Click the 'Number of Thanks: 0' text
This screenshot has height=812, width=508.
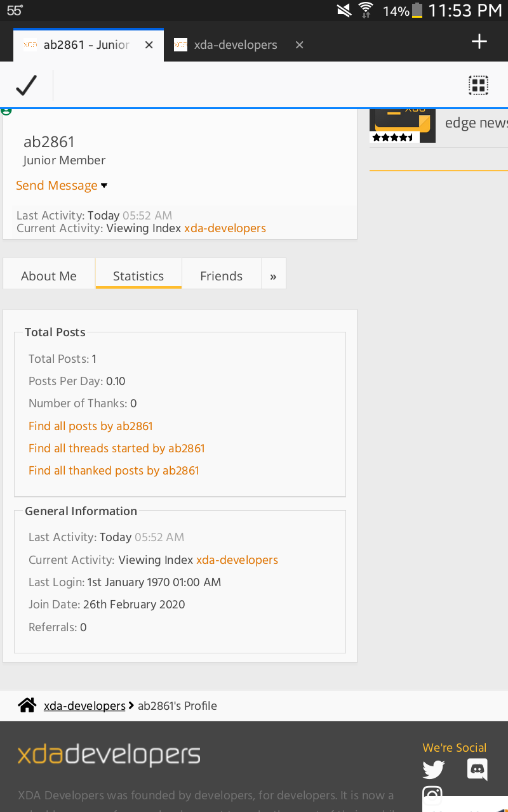[x=83, y=403]
